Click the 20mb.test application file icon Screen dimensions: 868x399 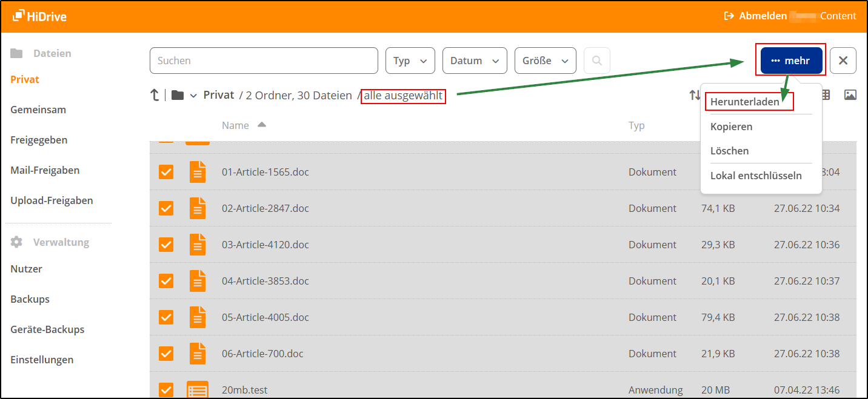(x=198, y=390)
